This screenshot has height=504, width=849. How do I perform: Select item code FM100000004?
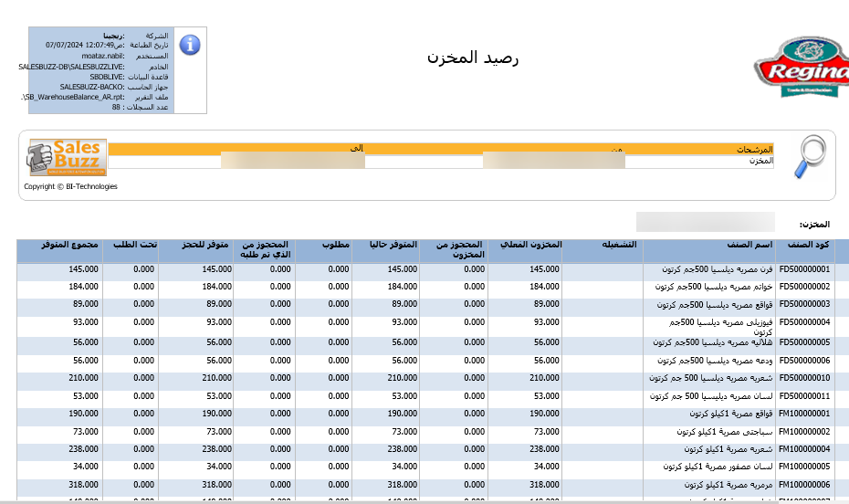804,449
